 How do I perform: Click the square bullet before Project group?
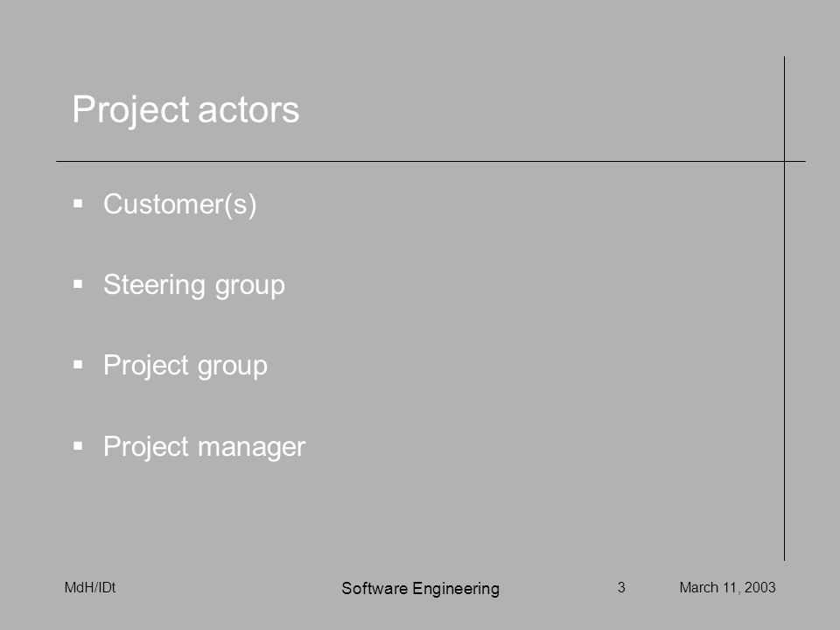(78, 365)
